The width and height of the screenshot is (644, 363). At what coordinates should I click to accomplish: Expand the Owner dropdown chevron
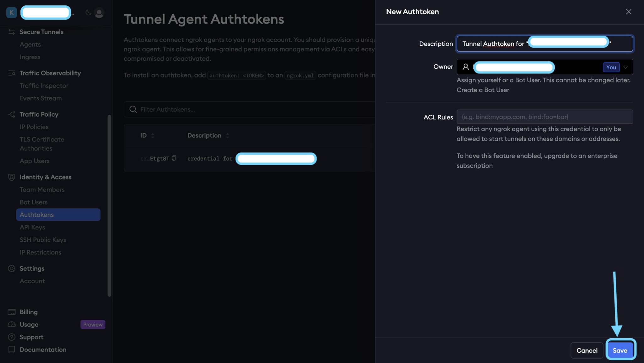(x=625, y=67)
